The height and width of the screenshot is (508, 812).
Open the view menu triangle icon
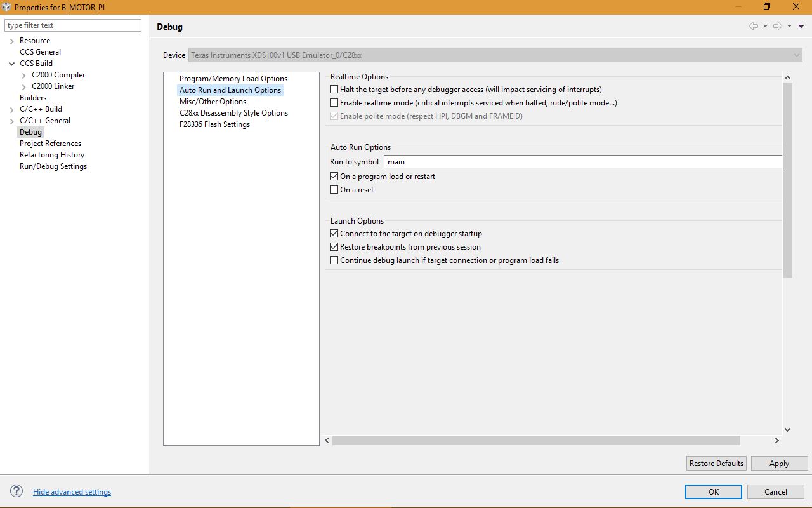tap(801, 26)
